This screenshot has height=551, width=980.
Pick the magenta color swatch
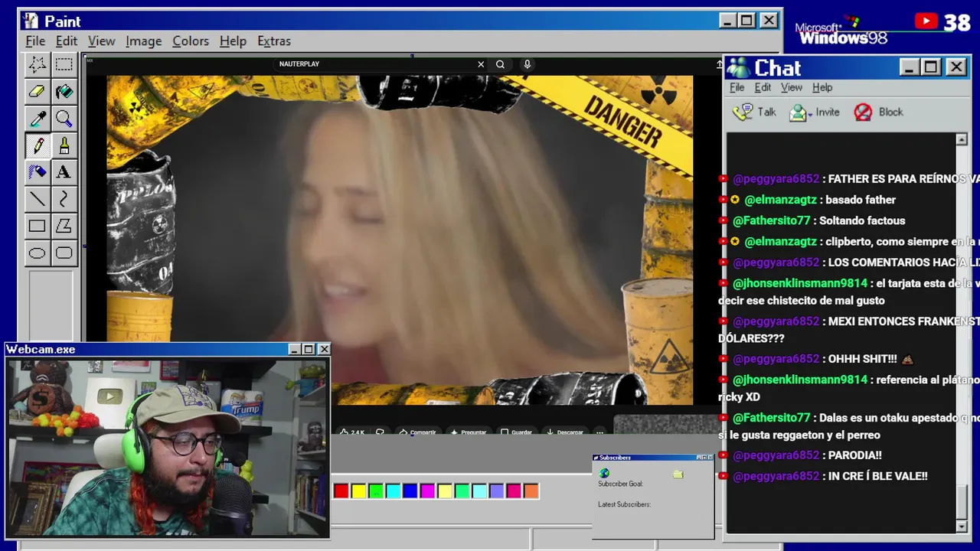pyautogui.click(x=427, y=491)
